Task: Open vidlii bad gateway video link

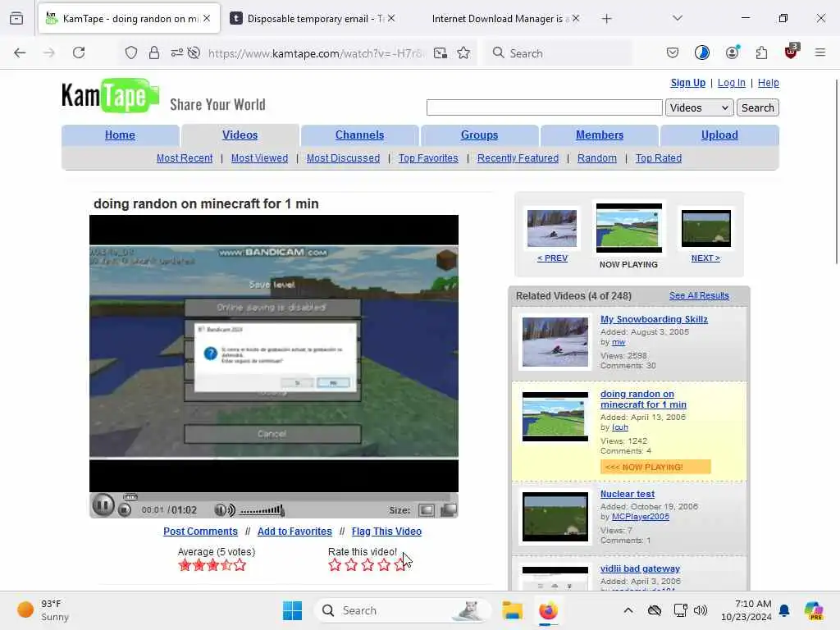Action: (640, 568)
